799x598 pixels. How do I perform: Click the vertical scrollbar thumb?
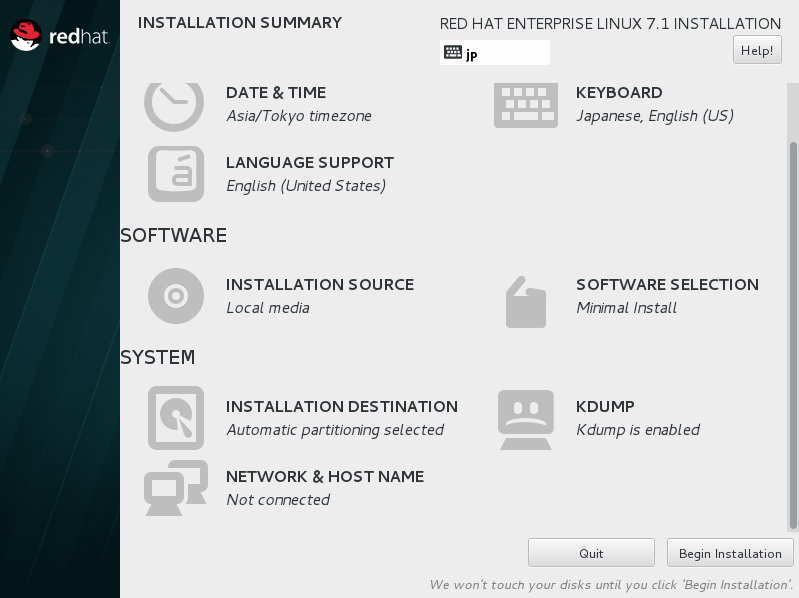click(x=793, y=336)
